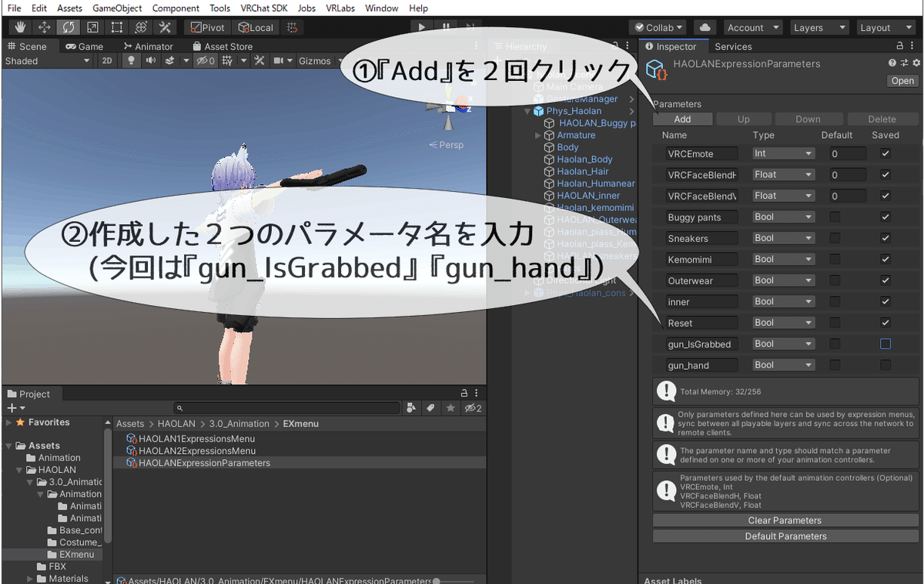Click Delete parameter button
This screenshot has height=584, width=924.
[x=882, y=119]
